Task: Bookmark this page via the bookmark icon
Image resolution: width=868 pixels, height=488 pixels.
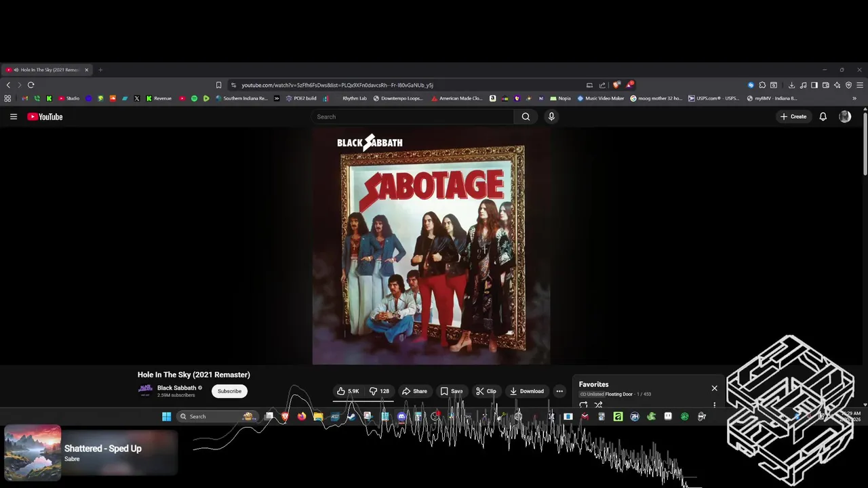Action: point(218,85)
